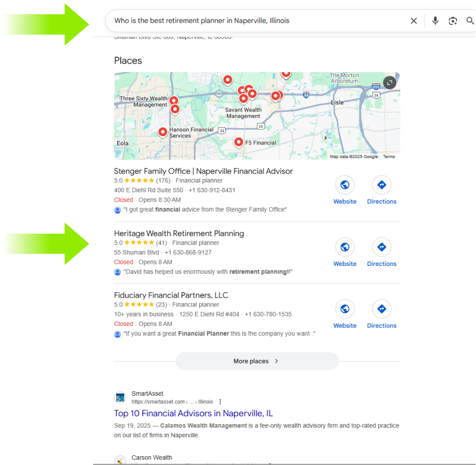Open More places list
Image resolution: width=476 pixels, height=465 pixels.
257,361
